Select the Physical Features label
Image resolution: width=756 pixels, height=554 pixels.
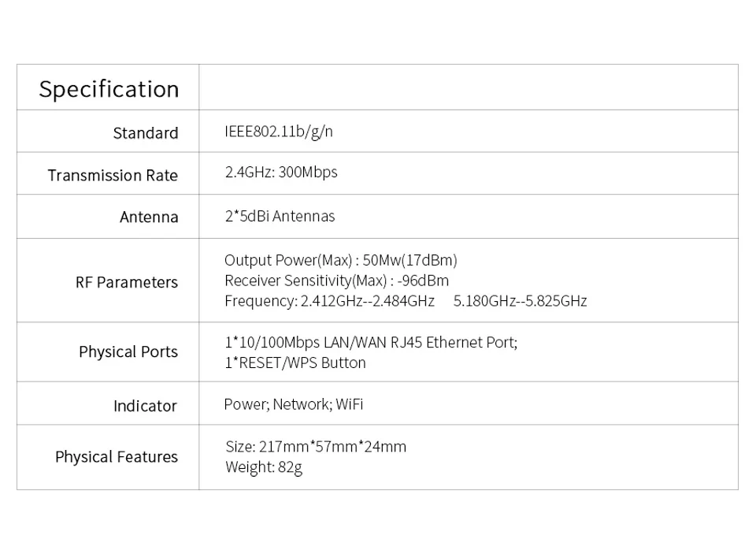pyautogui.click(x=117, y=457)
